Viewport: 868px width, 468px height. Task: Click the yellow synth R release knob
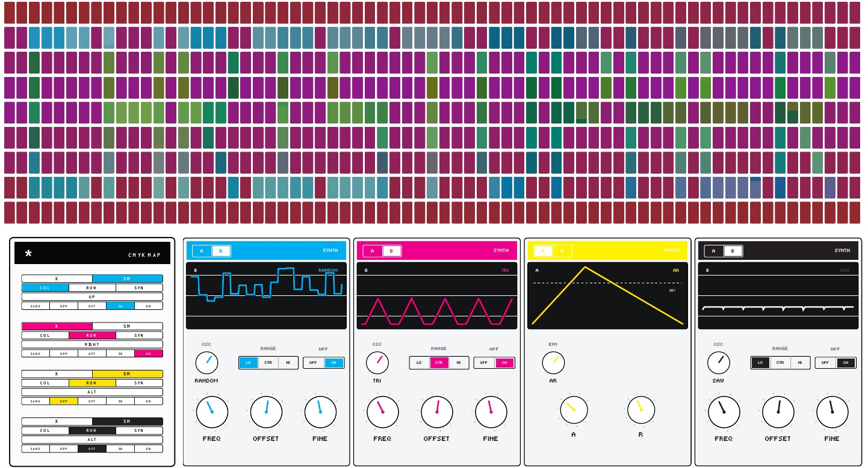[x=640, y=409]
